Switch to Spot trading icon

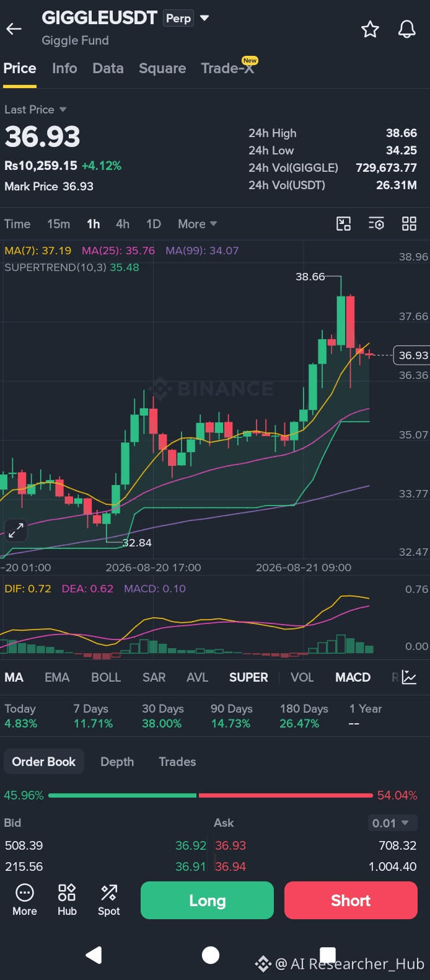coord(109,900)
